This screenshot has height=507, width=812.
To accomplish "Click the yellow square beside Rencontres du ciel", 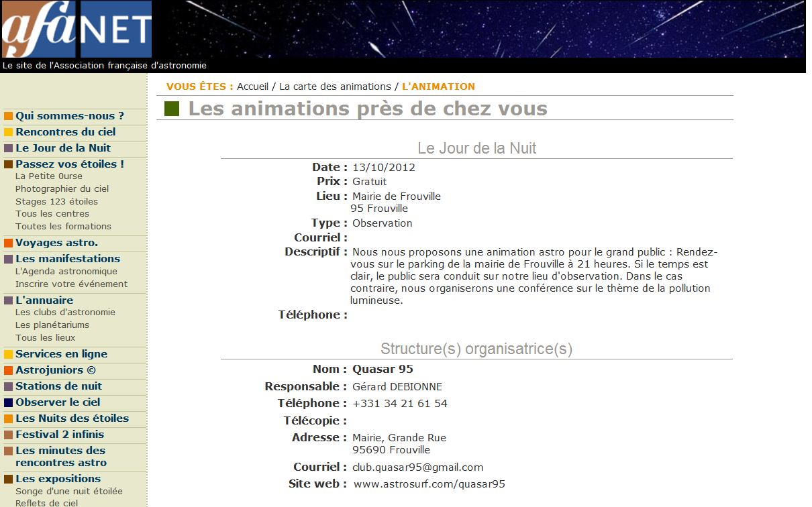I will 9,132.
